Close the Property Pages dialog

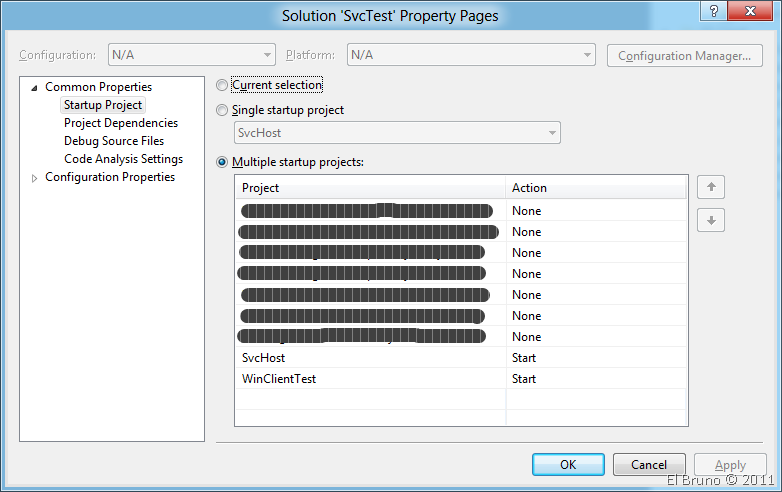point(752,14)
